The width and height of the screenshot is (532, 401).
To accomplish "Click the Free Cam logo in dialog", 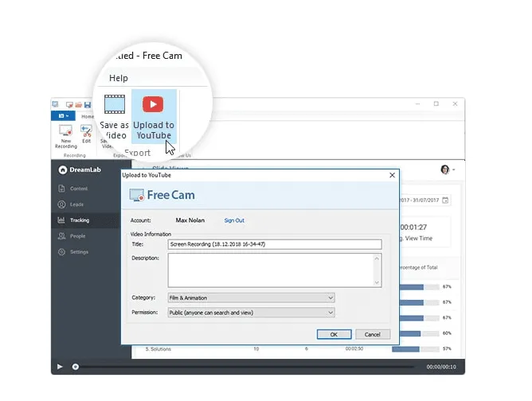I will tap(162, 195).
